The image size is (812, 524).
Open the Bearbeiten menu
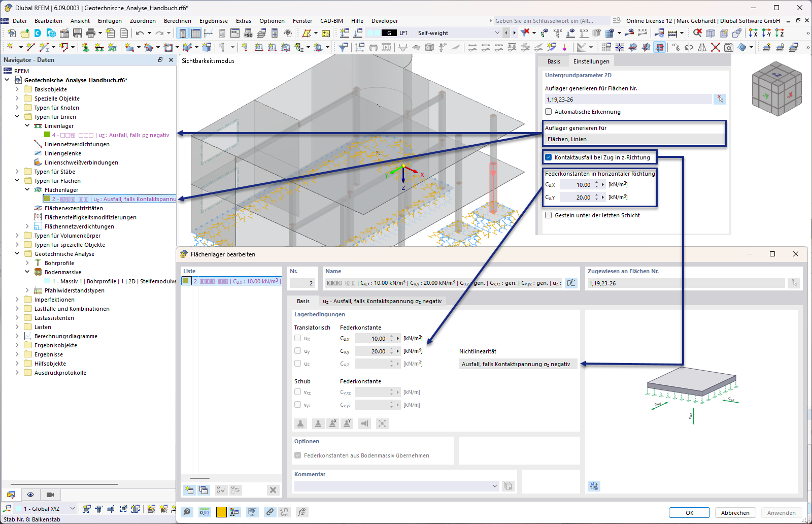(48, 21)
